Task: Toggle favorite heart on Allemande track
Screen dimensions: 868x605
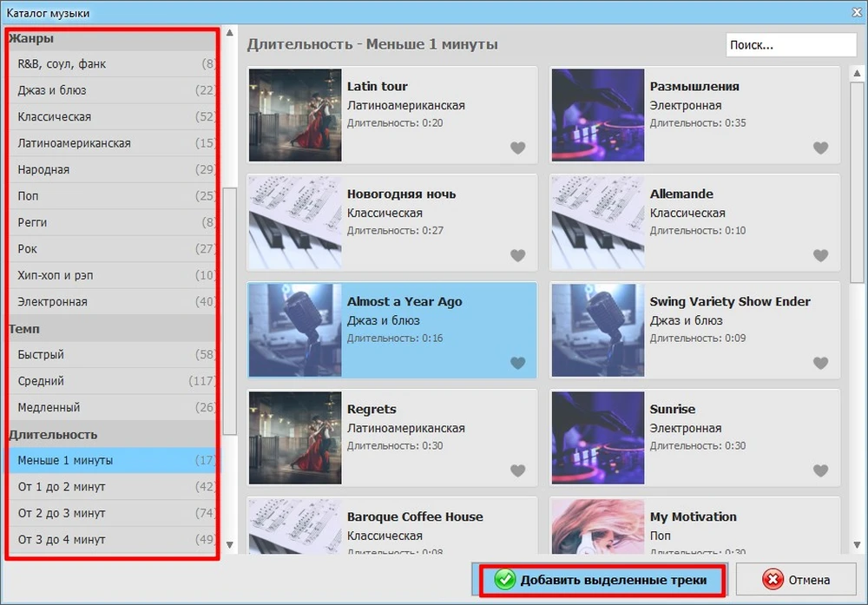Action: click(820, 255)
